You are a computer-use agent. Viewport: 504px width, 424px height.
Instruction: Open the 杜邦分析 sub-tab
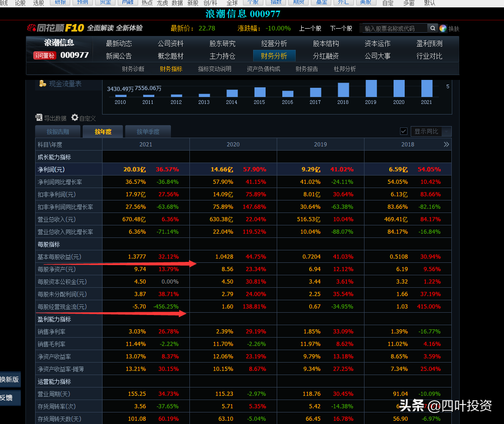click(345, 69)
